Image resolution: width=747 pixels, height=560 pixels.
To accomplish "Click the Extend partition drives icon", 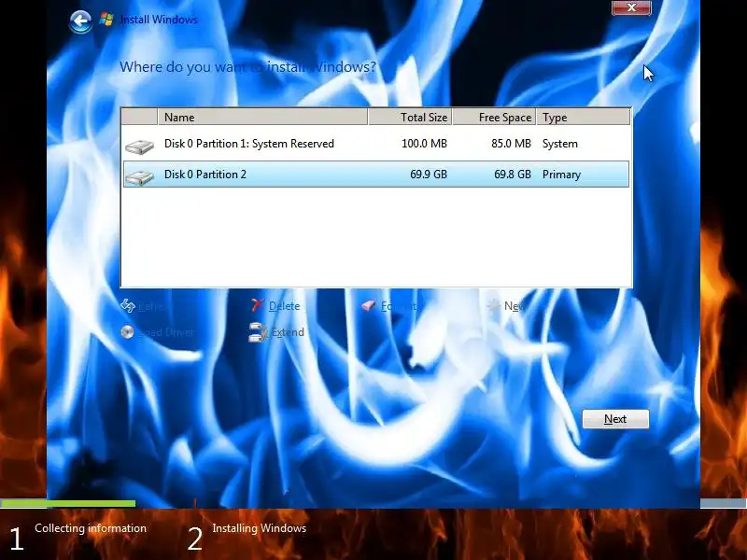I will tap(258, 332).
